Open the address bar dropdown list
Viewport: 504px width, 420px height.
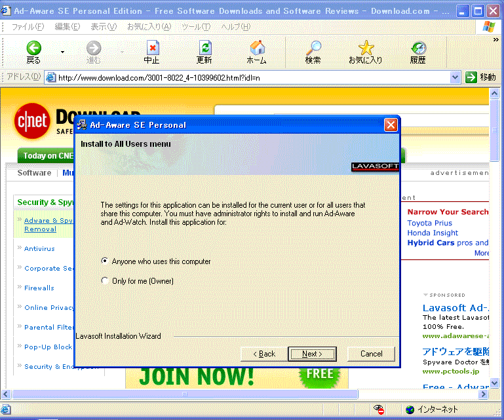point(455,77)
